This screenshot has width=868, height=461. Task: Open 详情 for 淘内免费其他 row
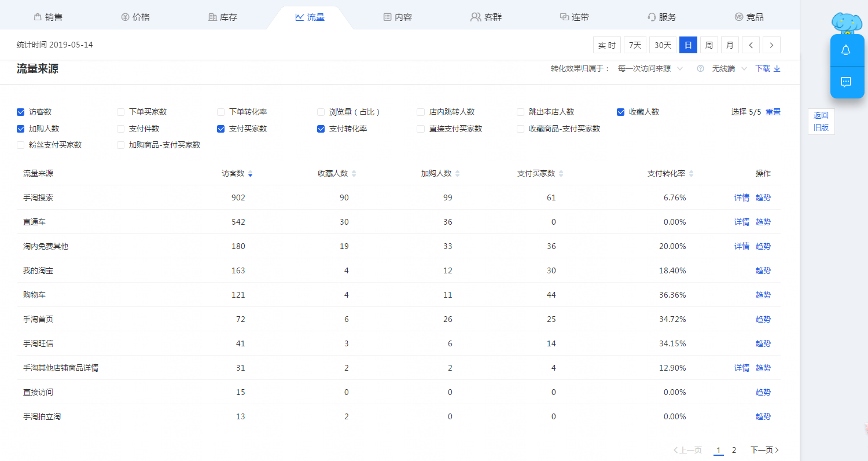coord(742,246)
